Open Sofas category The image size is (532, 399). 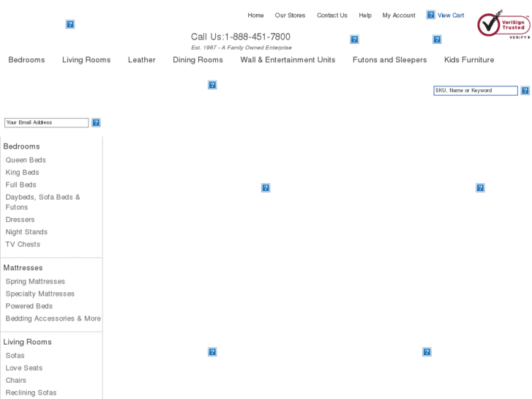click(15, 356)
